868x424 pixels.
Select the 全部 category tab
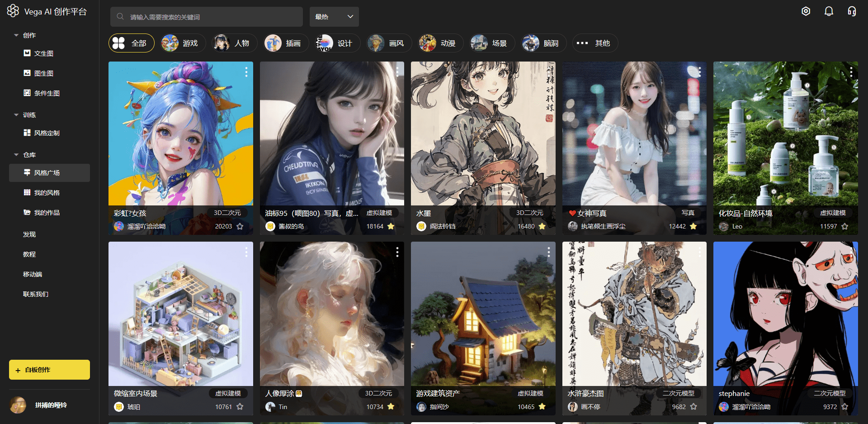(x=132, y=43)
